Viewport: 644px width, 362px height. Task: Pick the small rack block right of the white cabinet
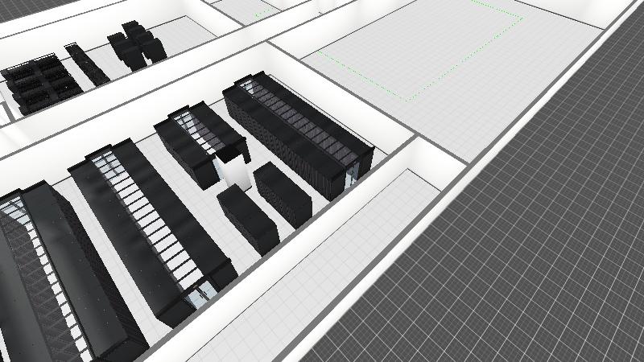tap(282, 191)
